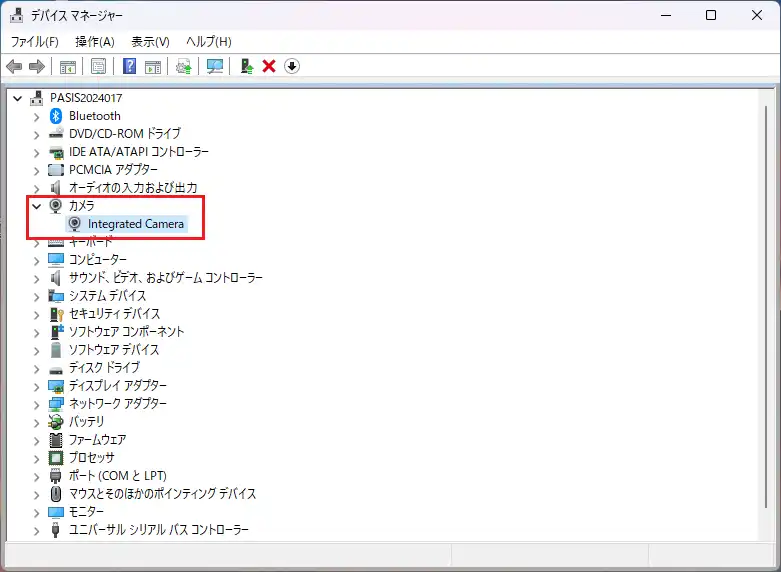The width and height of the screenshot is (781, 572).
Task: Expand the ポート (COM と LPT) category
Action: (x=36, y=476)
